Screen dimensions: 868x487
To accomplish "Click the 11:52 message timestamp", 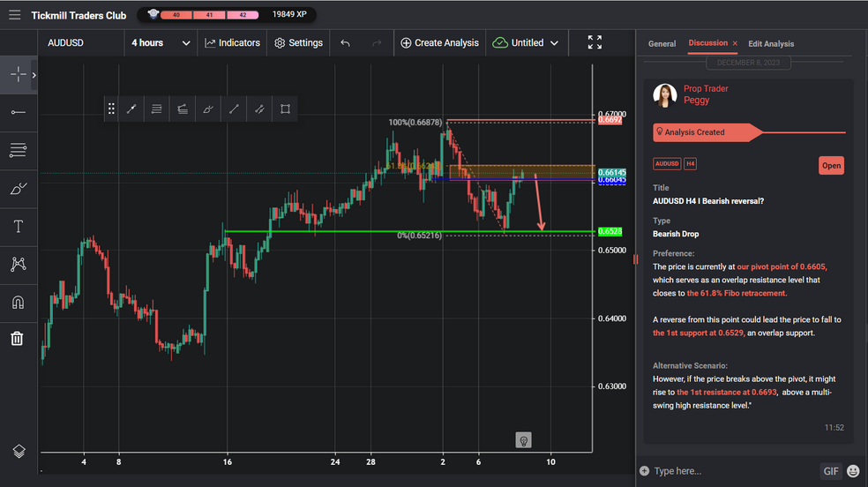I will [834, 427].
